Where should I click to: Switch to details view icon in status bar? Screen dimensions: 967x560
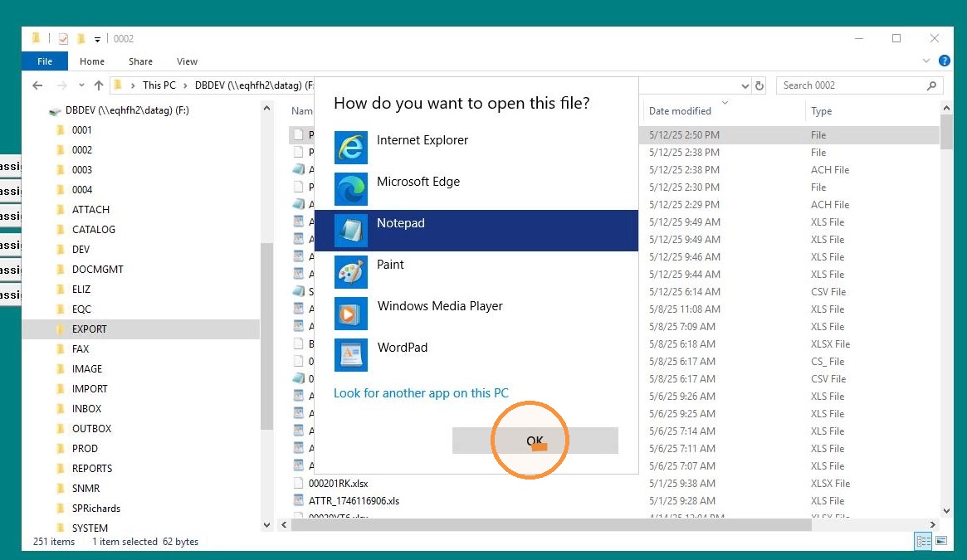point(923,541)
